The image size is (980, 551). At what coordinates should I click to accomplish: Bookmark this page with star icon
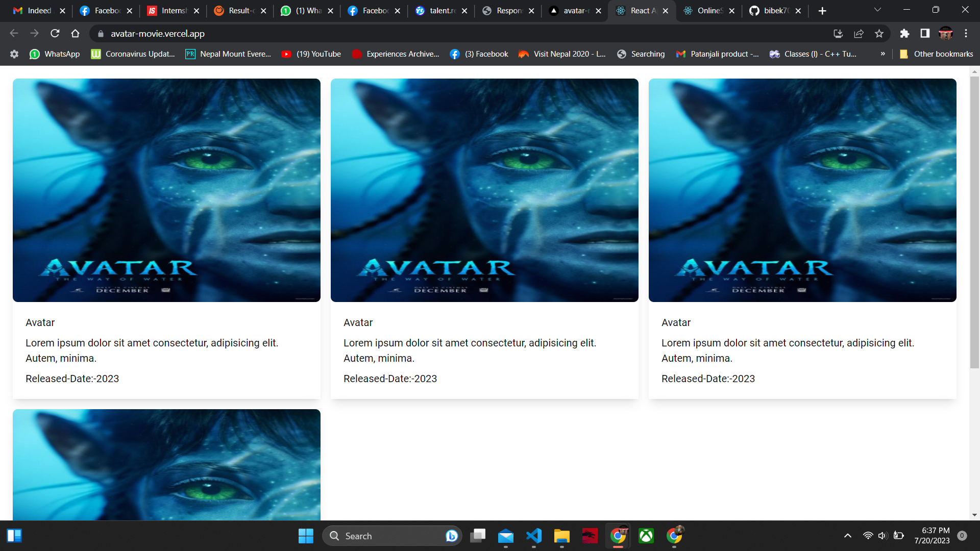[x=879, y=34]
